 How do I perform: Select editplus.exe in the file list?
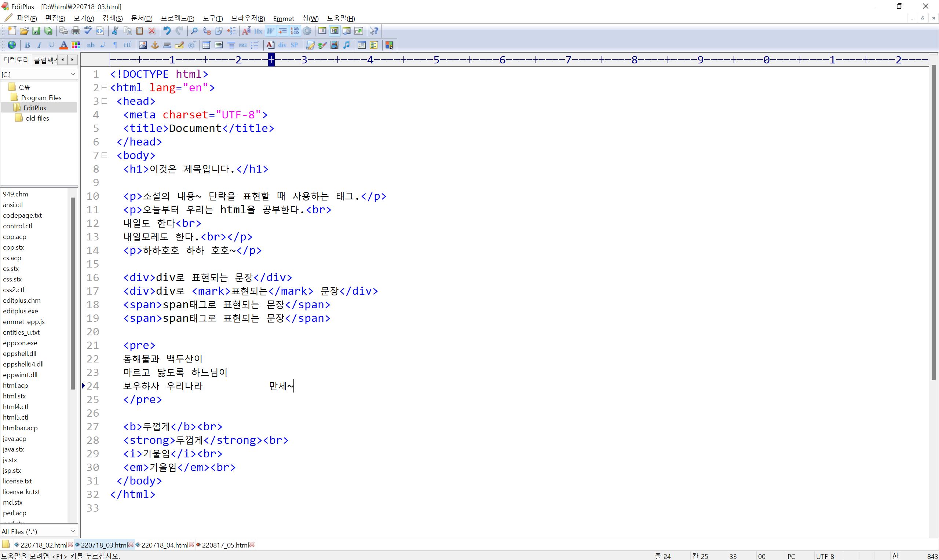21,311
